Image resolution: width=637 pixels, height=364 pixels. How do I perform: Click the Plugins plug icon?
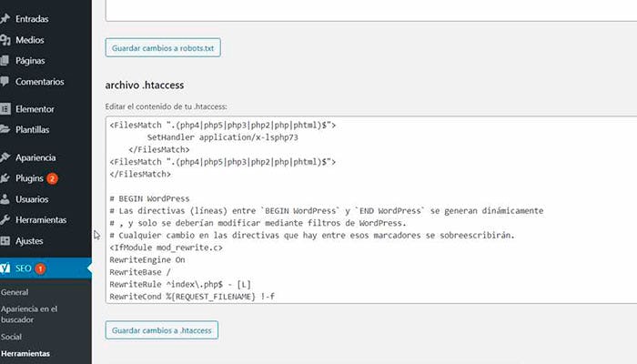5,178
